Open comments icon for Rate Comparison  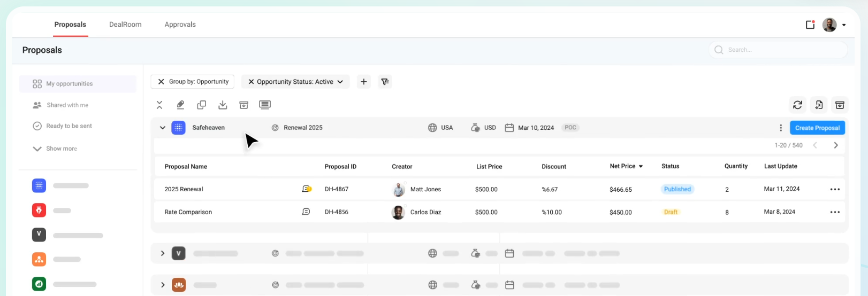306,212
